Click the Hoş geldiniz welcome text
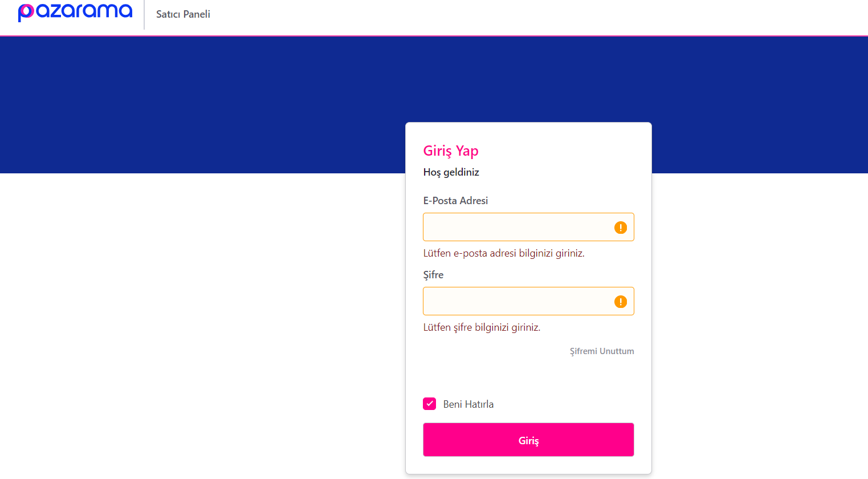Image resolution: width=868 pixels, height=479 pixels. (451, 172)
